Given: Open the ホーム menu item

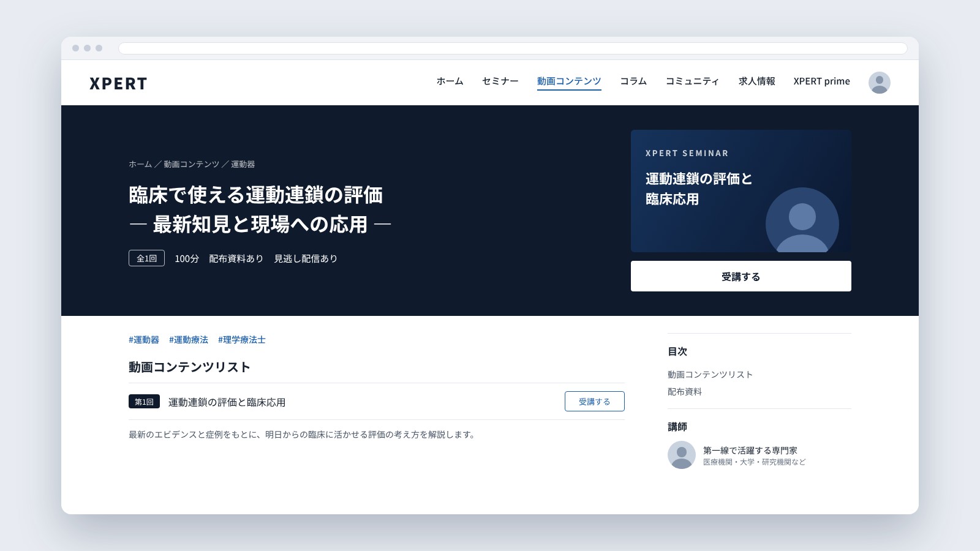Looking at the screenshot, I should click(450, 81).
